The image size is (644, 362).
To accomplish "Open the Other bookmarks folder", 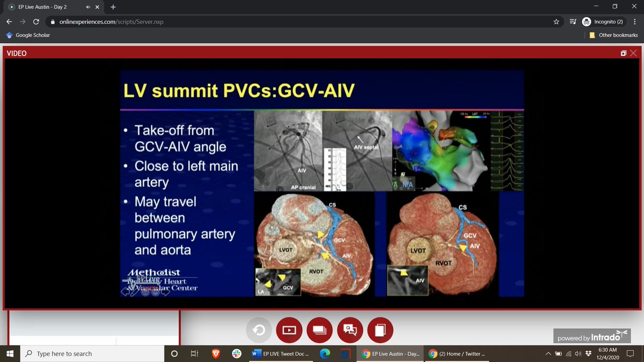I will 613,35.
